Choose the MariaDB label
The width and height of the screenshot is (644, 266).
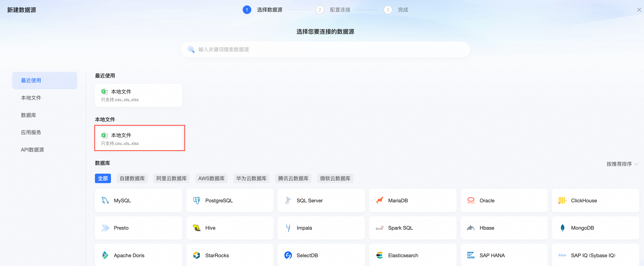click(x=398, y=200)
